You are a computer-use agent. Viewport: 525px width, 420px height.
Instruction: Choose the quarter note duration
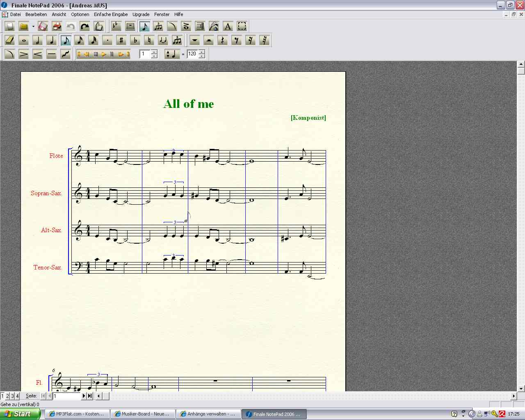[52, 40]
